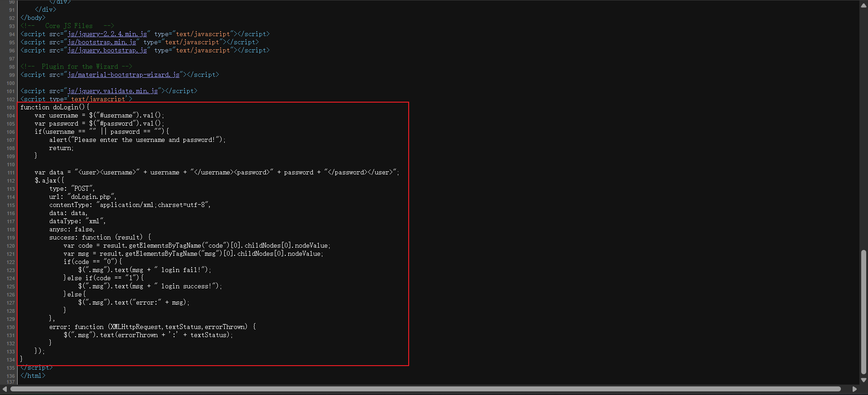Click the vertical scrollbar thumb

coord(863,312)
